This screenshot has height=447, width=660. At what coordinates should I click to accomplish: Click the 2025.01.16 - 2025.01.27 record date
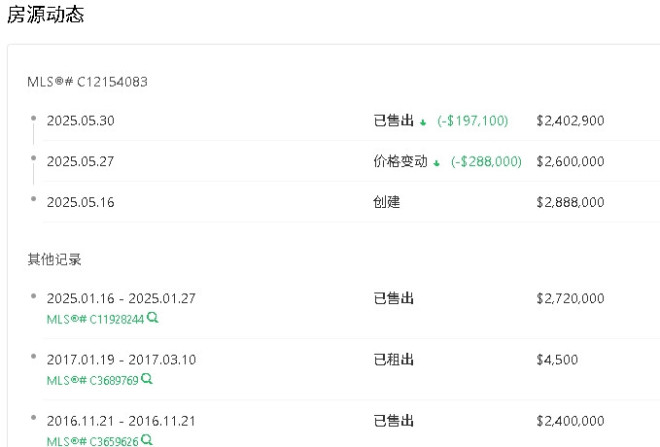point(121,298)
